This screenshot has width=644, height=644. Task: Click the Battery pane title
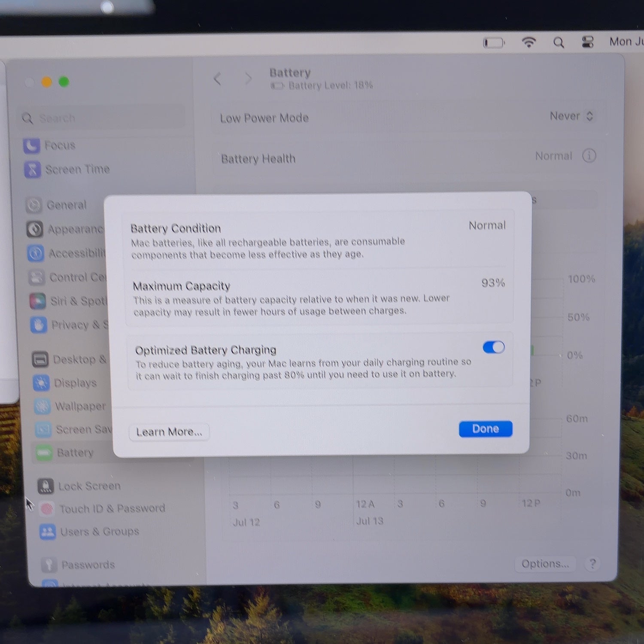pyautogui.click(x=290, y=72)
